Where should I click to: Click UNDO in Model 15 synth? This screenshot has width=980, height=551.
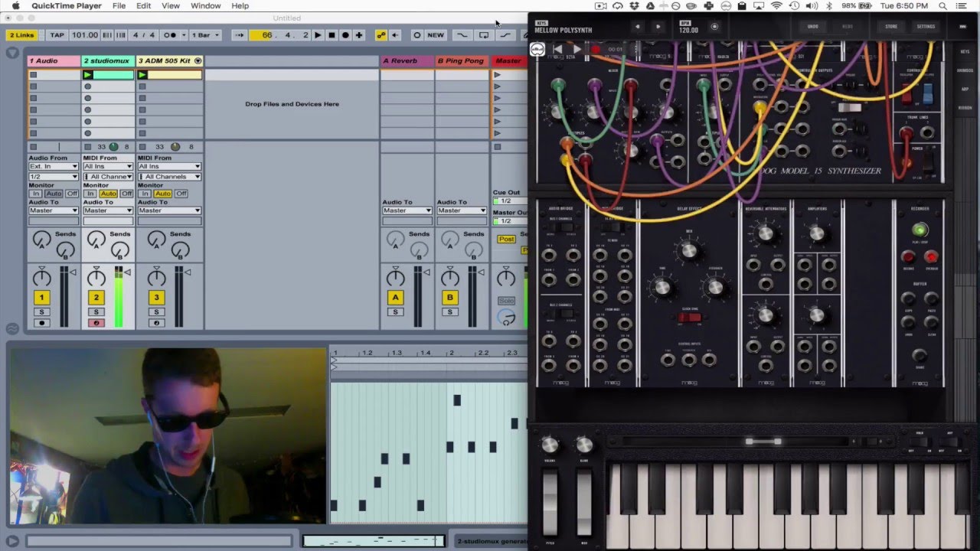[812, 27]
